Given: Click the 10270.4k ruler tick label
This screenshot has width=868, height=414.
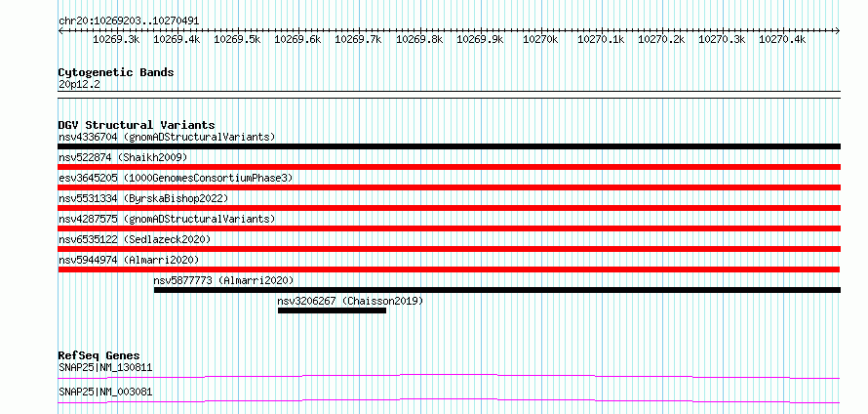Looking at the screenshot, I should (x=781, y=39).
